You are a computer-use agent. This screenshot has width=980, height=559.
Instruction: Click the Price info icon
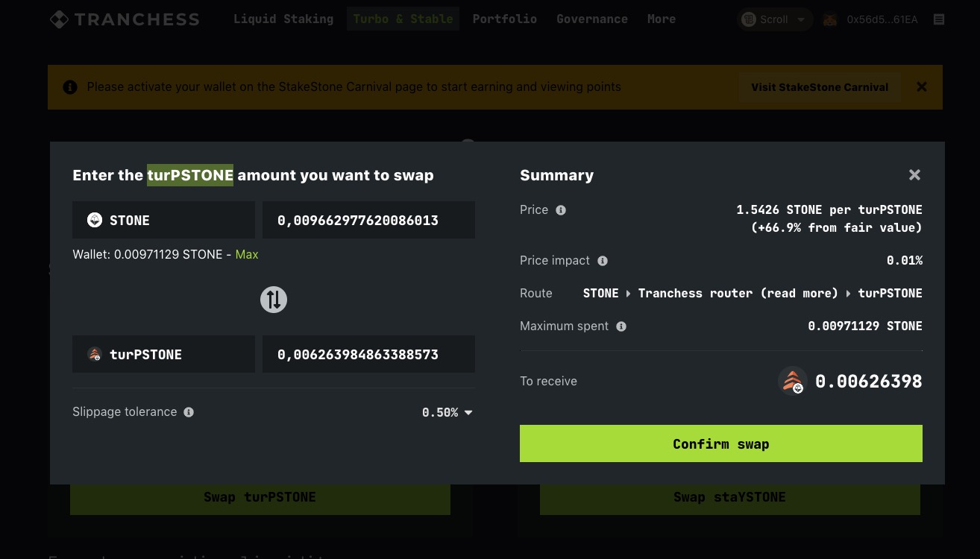pyautogui.click(x=561, y=210)
